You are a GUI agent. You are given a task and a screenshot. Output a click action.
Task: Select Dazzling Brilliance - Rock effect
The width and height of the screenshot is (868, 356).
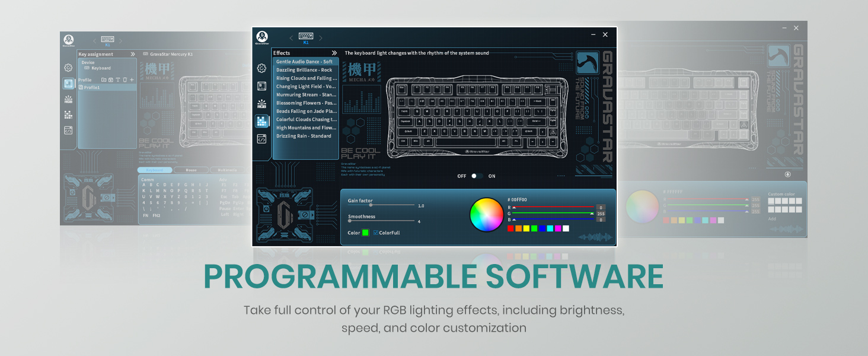[306, 70]
